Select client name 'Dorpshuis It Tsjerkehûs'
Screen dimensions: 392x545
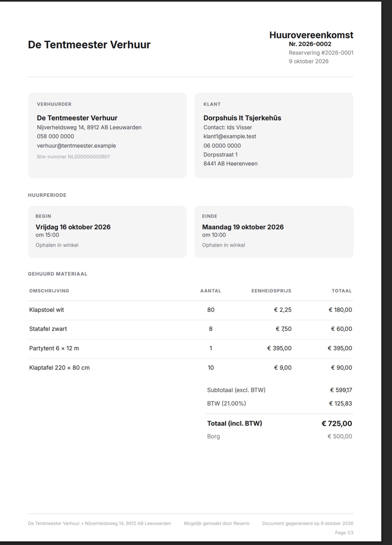[x=242, y=118]
